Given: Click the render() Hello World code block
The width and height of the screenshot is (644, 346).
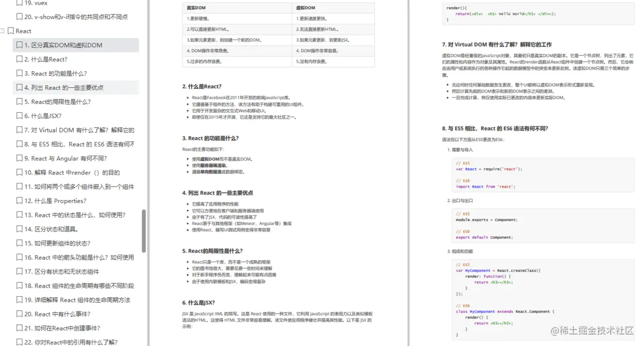Looking at the screenshot, I should 538,13.
